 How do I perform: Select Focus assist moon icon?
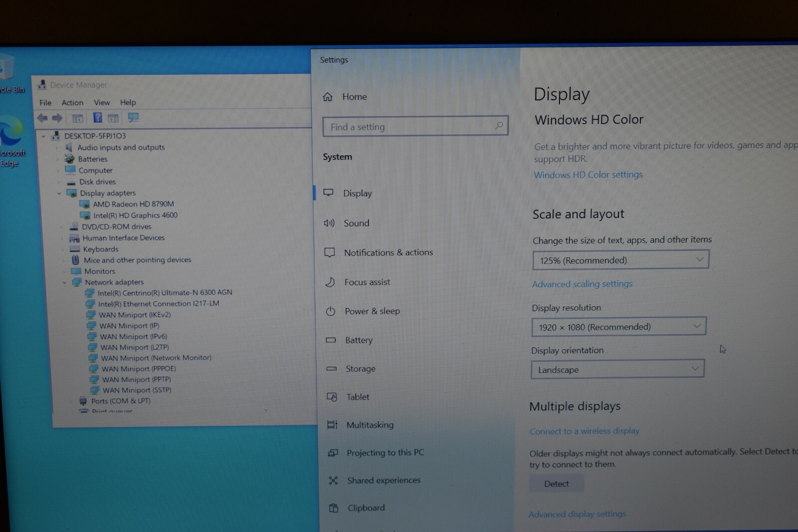click(330, 282)
